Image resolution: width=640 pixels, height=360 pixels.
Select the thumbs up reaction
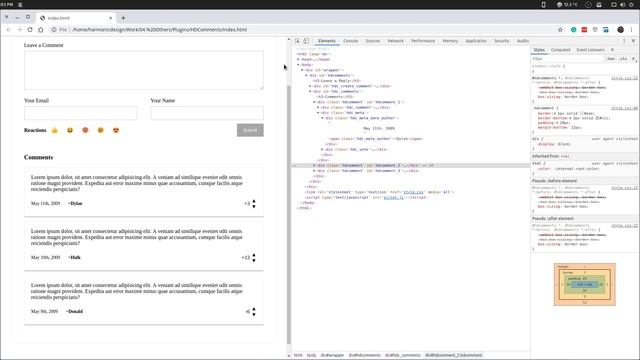[x=55, y=130]
